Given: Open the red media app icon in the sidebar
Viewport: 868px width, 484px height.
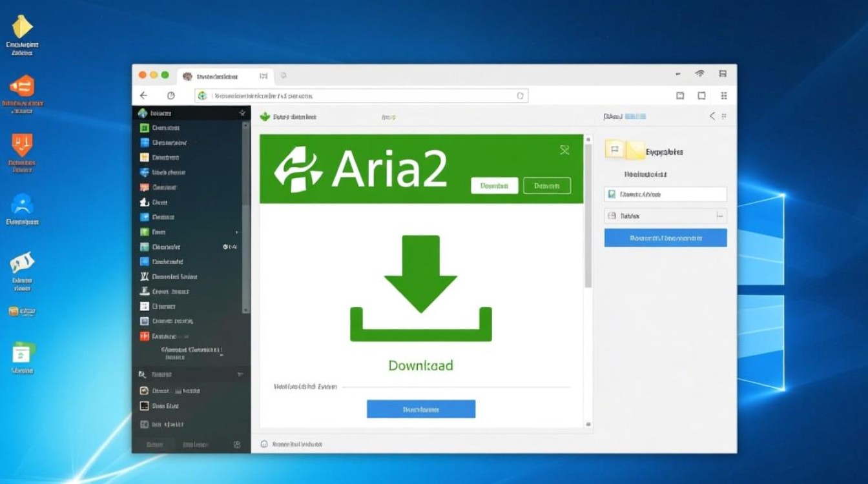Looking at the screenshot, I should pos(143,336).
